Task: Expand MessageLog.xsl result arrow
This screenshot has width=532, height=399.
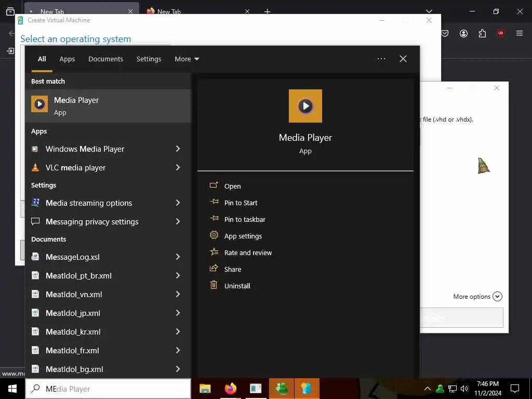Action: coord(178,257)
